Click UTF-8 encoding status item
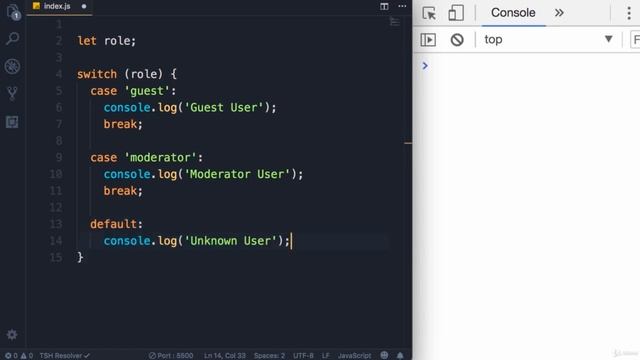 pyautogui.click(x=303, y=356)
